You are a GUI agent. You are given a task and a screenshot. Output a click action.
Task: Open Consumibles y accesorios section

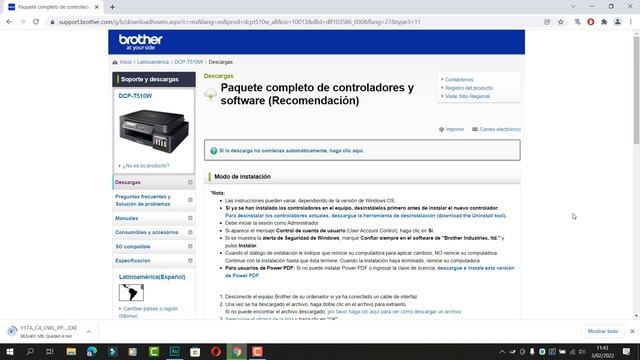click(154, 232)
